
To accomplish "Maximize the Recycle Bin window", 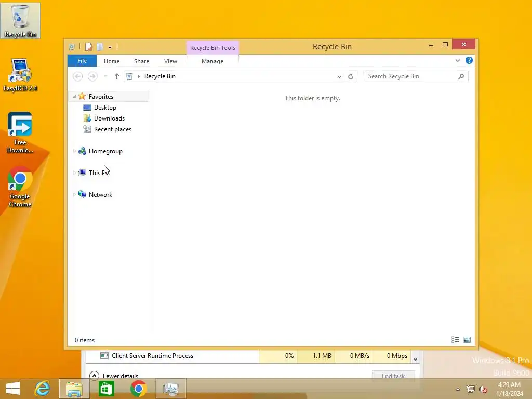I will pyautogui.click(x=445, y=45).
